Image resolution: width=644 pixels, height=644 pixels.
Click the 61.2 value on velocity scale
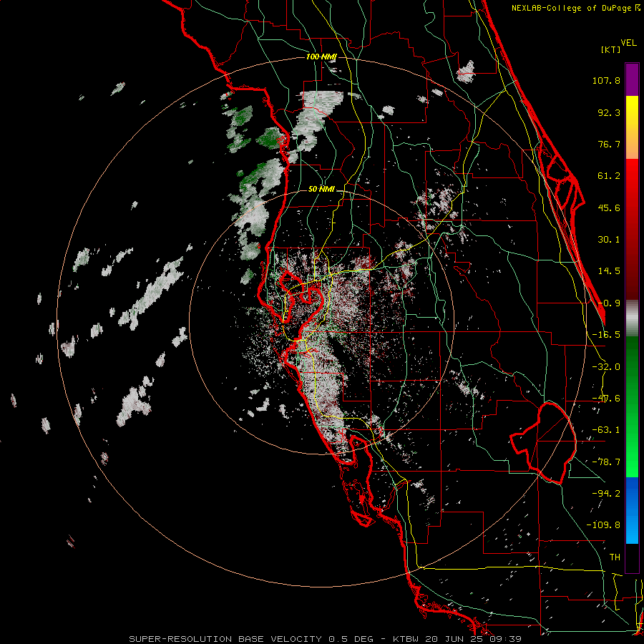(x=609, y=176)
